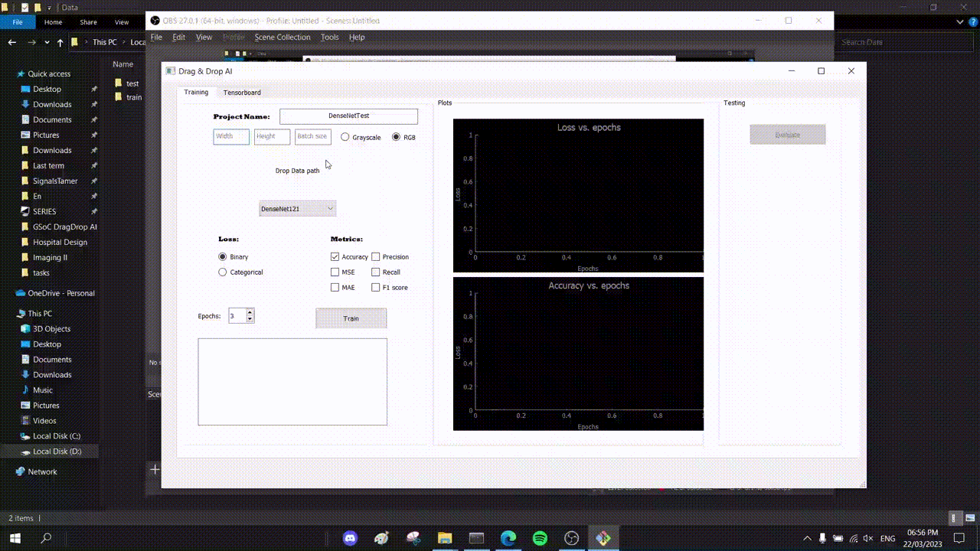Enable the F1 score checkbox
This screenshot has height=551, width=980.
(375, 288)
